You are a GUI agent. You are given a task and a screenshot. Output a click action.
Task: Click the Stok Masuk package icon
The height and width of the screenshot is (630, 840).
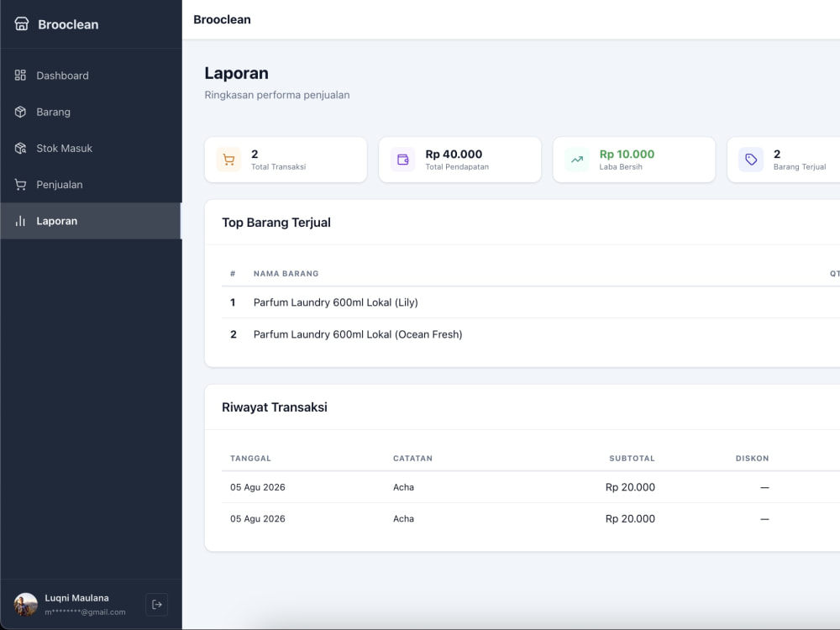tap(20, 148)
